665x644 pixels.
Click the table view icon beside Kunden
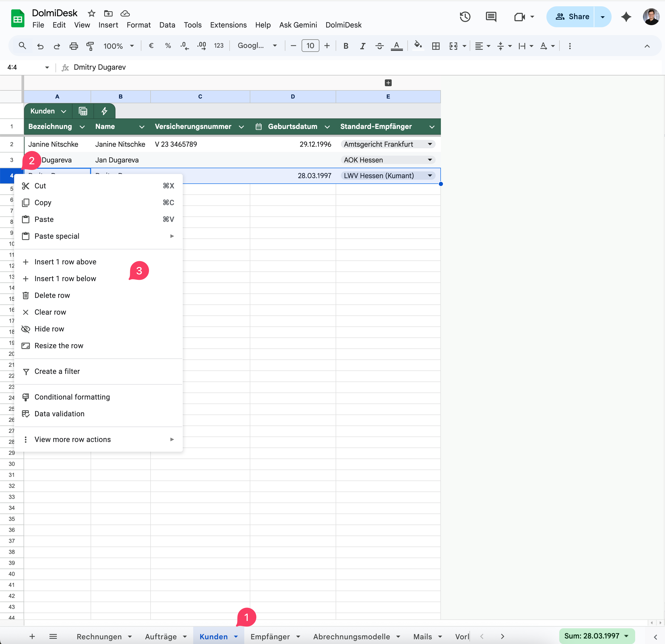(x=83, y=111)
